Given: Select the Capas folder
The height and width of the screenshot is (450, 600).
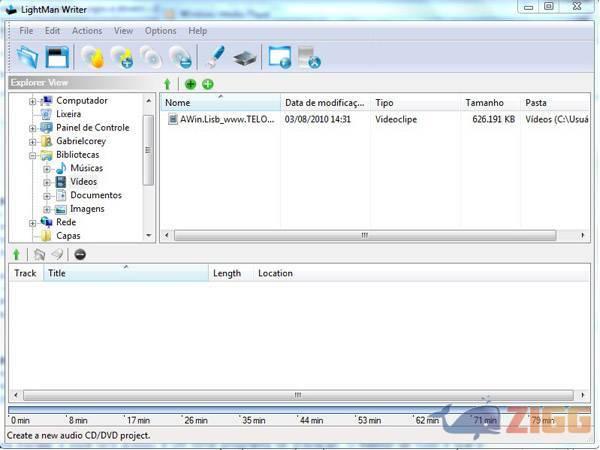Looking at the screenshot, I should pos(68,236).
